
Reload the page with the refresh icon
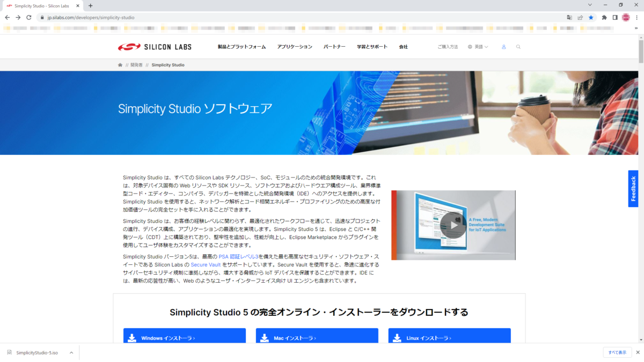(x=29, y=17)
